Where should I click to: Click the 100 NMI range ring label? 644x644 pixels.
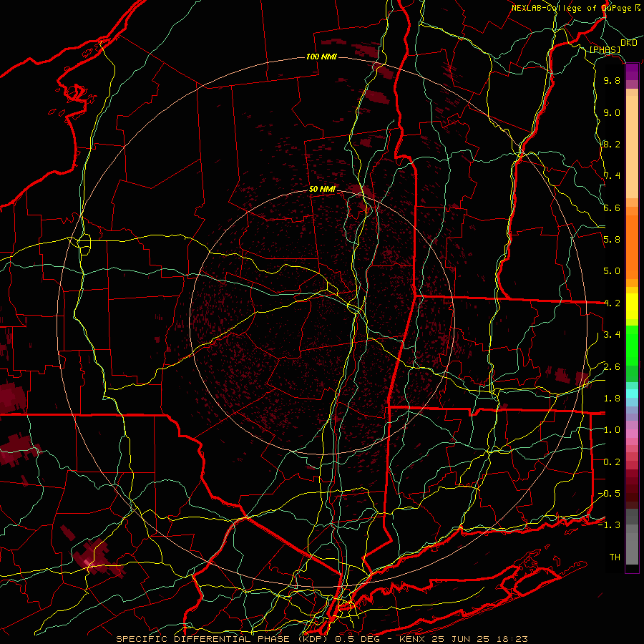[x=321, y=57]
